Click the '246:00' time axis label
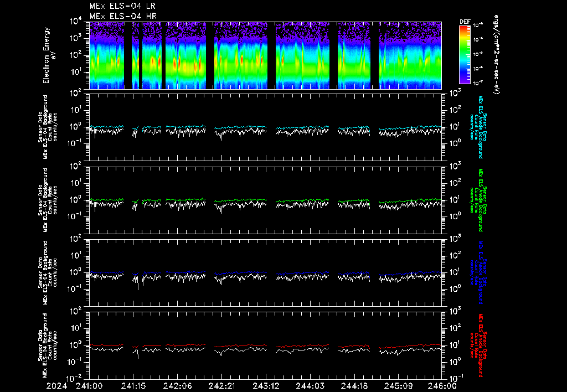Image resolution: width=567 pixels, height=392 pixels. (x=443, y=386)
